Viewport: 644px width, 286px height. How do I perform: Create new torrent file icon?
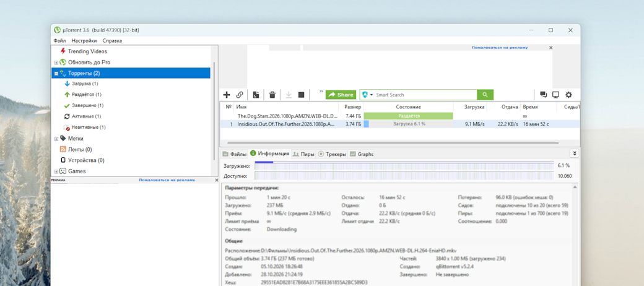tap(256, 95)
